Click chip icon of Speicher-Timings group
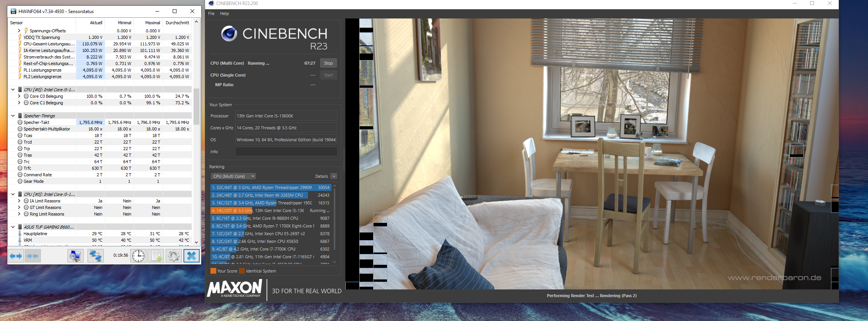868x321 pixels. pos(20,116)
